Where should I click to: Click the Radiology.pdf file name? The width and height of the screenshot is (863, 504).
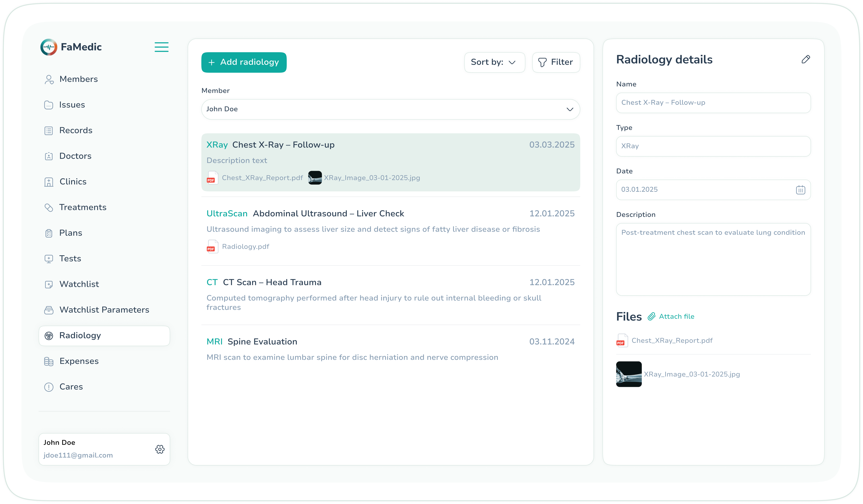(246, 247)
